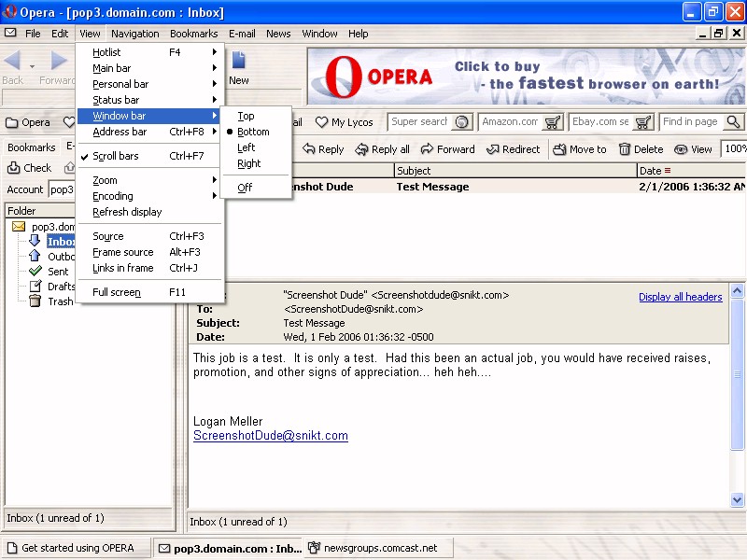
Task: Forward the selected message
Action: pos(427,149)
